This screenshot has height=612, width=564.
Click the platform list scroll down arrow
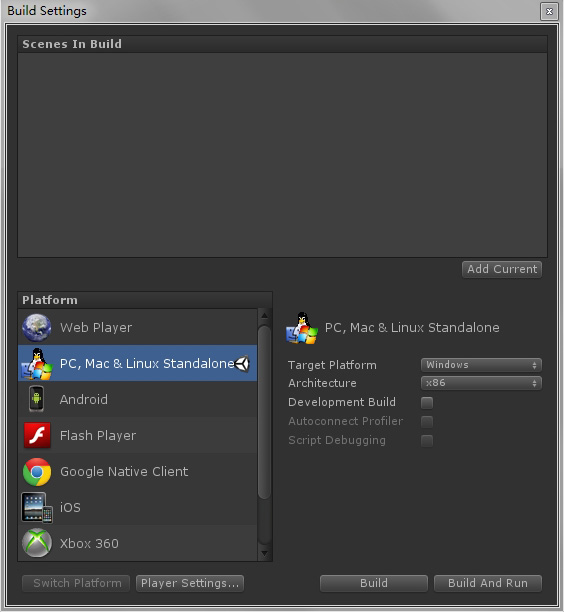pyautogui.click(x=264, y=553)
